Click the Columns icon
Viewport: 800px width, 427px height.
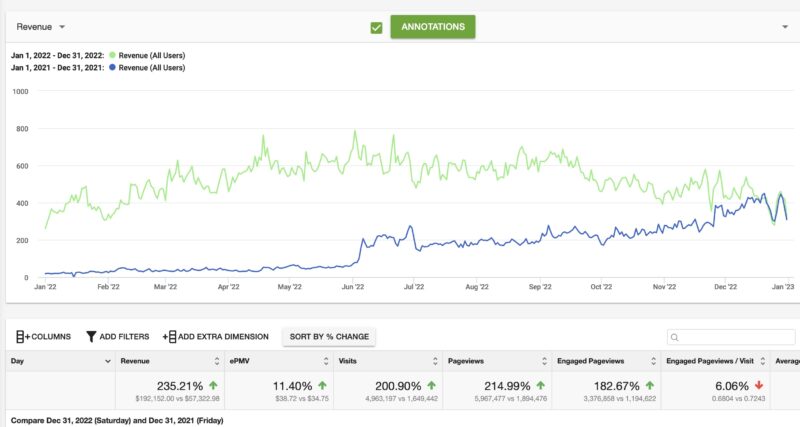22,337
